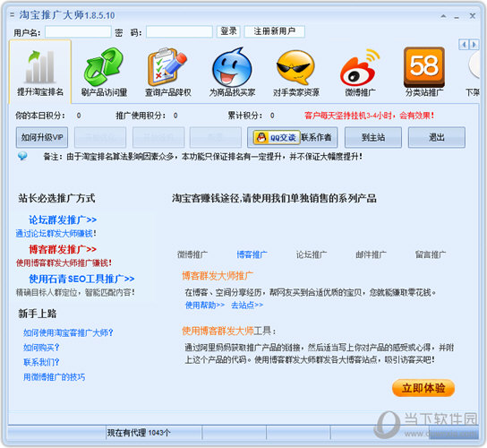
Task: Click the up-arrow icon in title bar
Action: (x=443, y=16)
